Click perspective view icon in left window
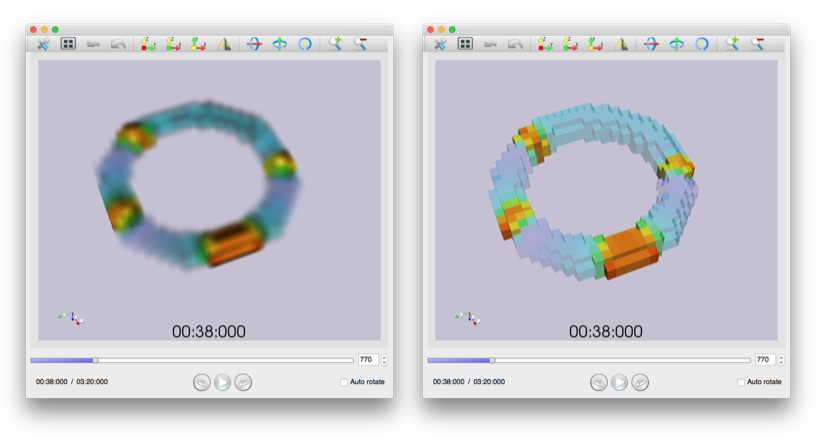The height and width of the screenshot is (444, 817). (225, 44)
